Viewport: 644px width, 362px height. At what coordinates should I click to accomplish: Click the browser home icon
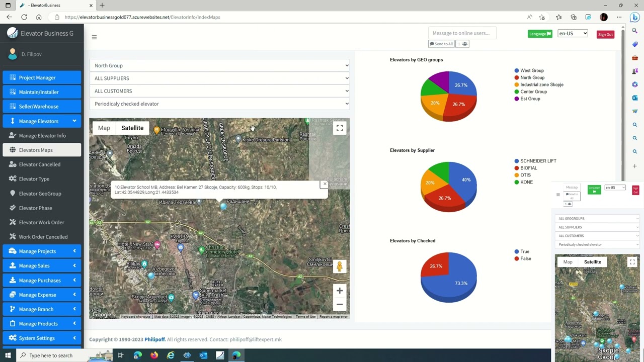(39, 17)
